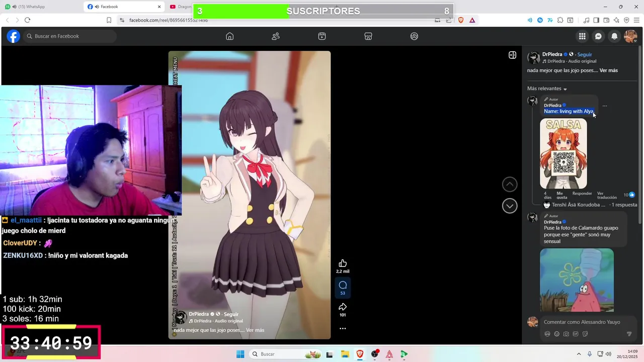The image size is (644, 362).
Task: Open profile account menu avatar
Action: 630,36
